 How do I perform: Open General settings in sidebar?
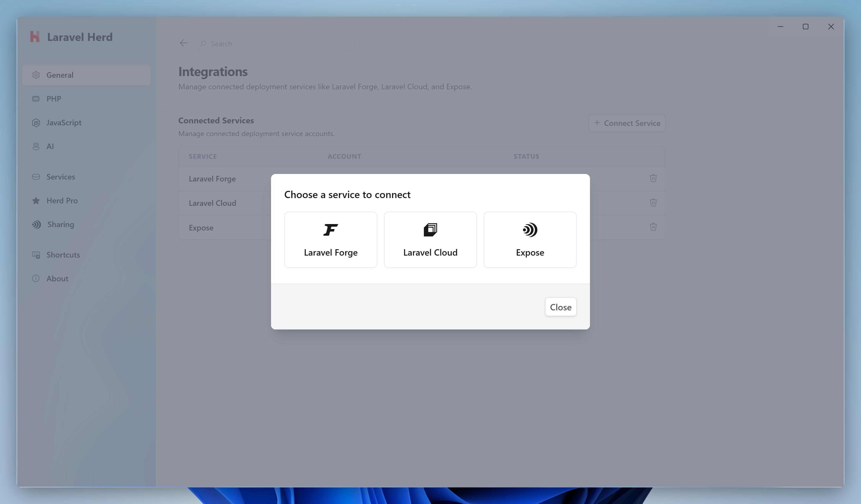click(x=86, y=75)
